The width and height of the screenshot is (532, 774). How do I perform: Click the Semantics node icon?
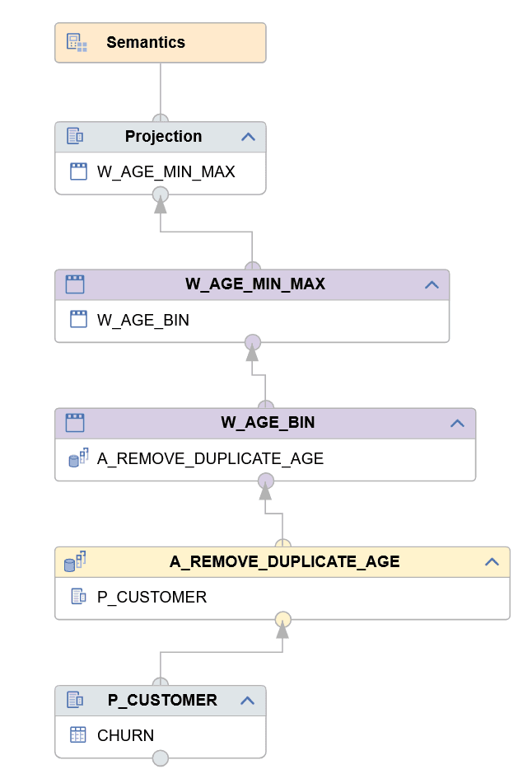(x=77, y=43)
